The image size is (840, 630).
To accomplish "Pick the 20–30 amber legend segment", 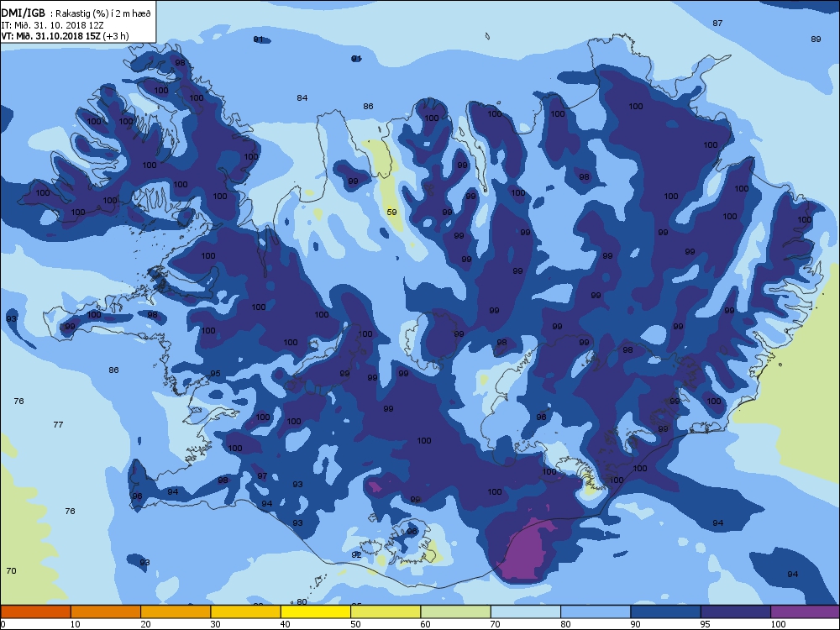I will [x=176, y=612].
